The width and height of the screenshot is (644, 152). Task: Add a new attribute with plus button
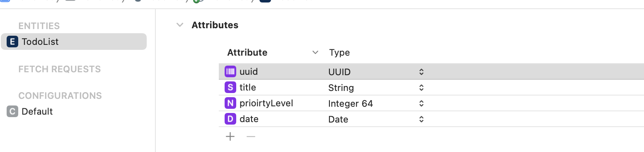point(230,136)
